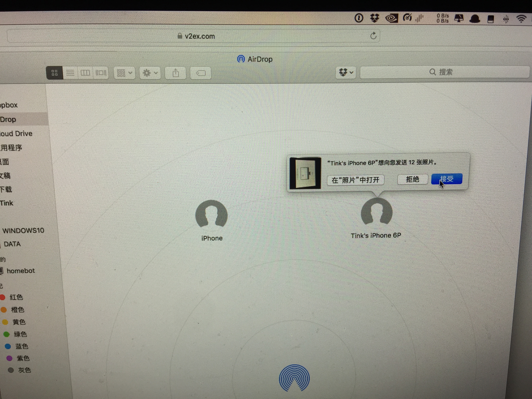Switch Finder to icon view

(55, 73)
